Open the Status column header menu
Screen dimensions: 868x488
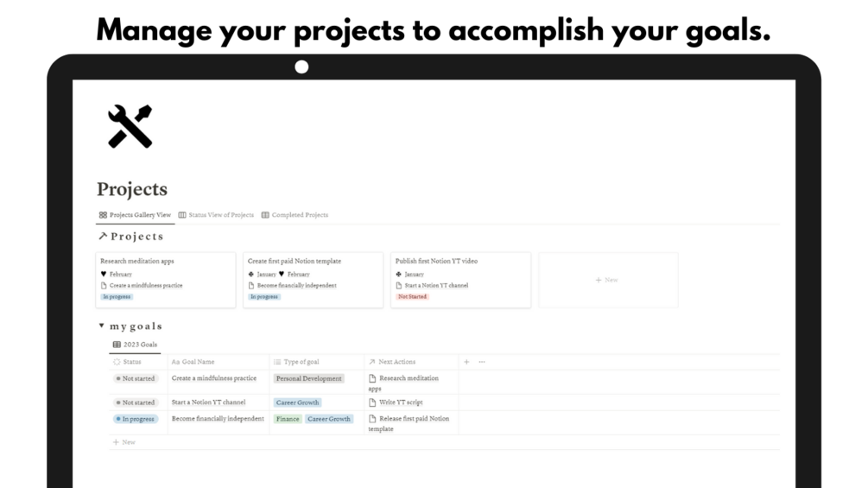[x=131, y=362]
